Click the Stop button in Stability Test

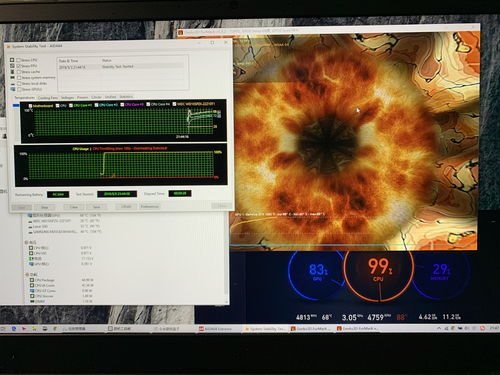tap(45, 207)
